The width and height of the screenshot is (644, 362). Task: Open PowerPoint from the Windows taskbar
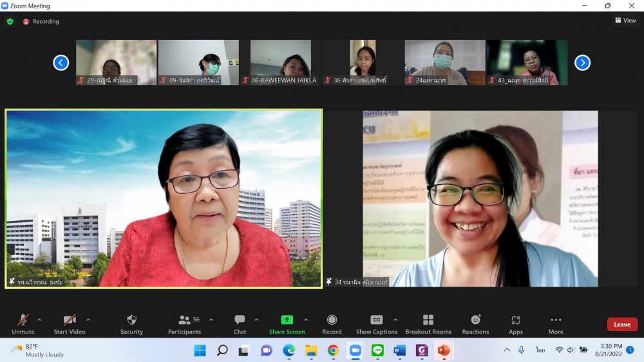[444, 350]
